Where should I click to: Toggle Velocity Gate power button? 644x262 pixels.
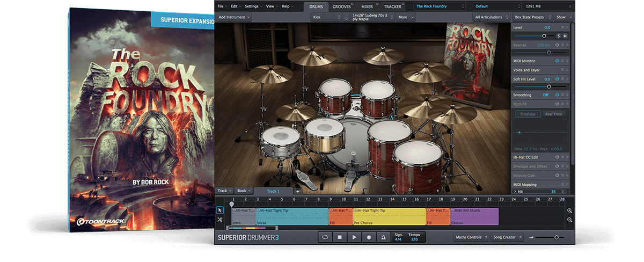coord(557,176)
